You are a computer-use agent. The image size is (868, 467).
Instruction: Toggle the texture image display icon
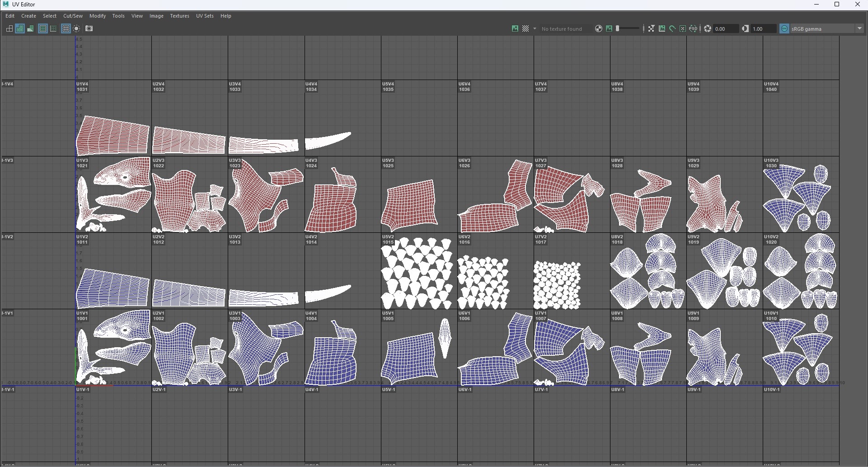tap(515, 28)
